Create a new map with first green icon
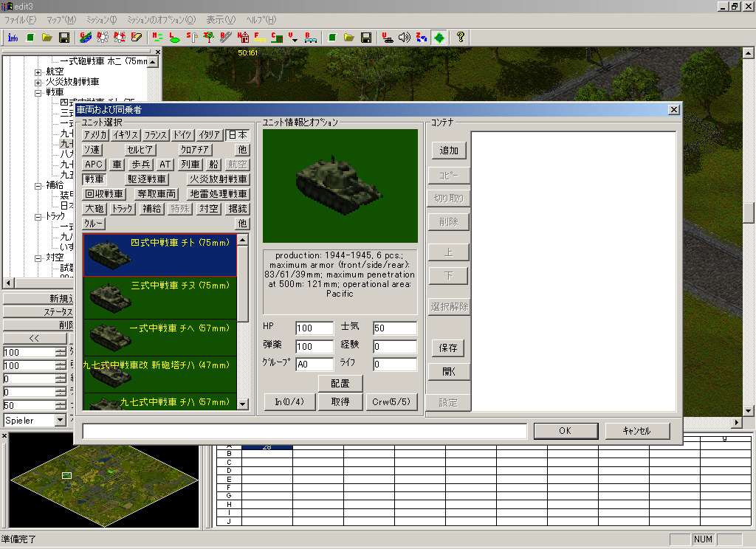756x549 pixels. click(x=30, y=38)
